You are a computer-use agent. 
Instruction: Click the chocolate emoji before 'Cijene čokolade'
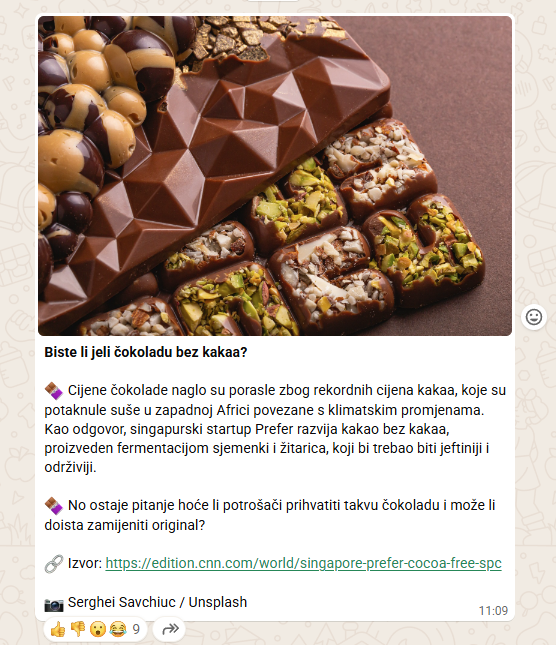tap(53, 391)
